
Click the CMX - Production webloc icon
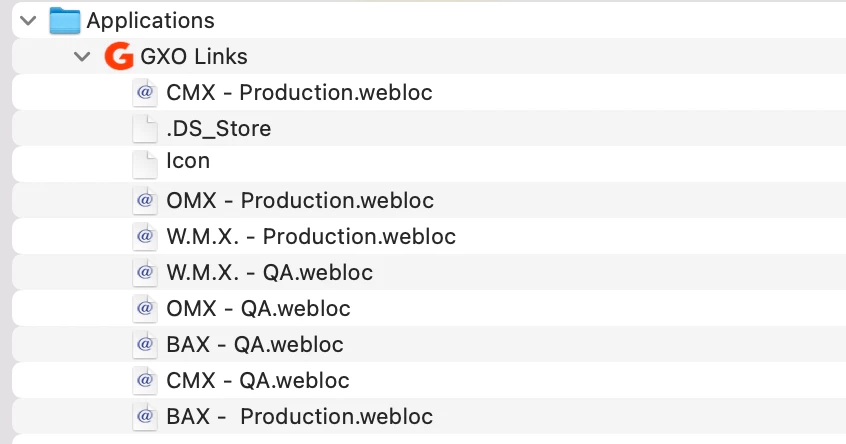[x=145, y=93]
